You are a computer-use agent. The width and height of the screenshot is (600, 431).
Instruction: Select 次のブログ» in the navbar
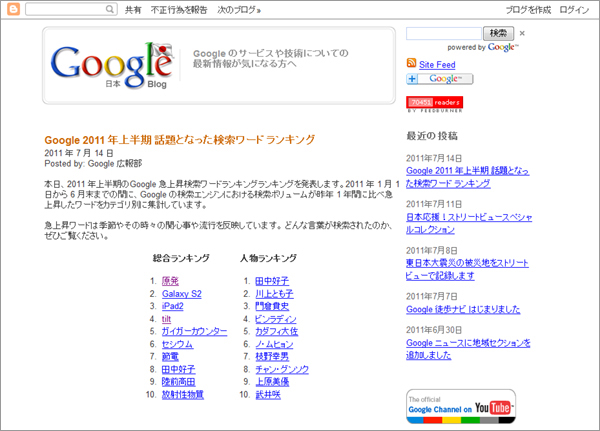[239, 9]
